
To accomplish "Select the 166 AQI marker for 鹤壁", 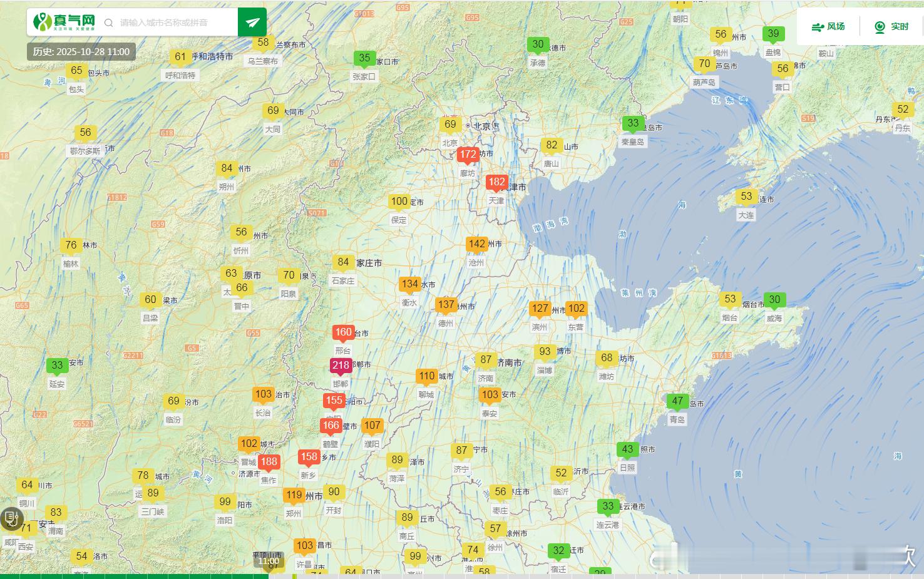I will coord(331,426).
